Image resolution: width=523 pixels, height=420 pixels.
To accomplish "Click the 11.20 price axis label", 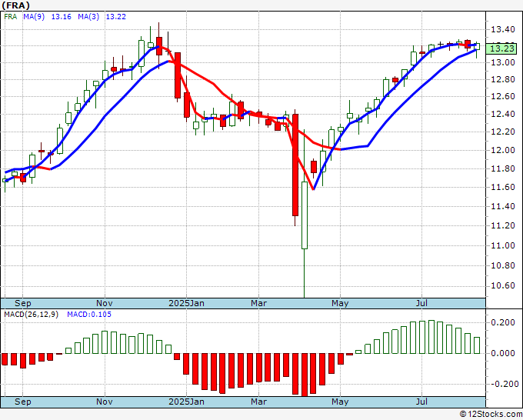I will coord(502,226).
